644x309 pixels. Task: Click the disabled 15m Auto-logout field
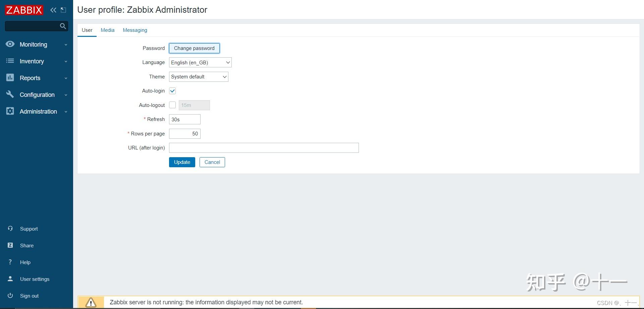click(x=194, y=105)
